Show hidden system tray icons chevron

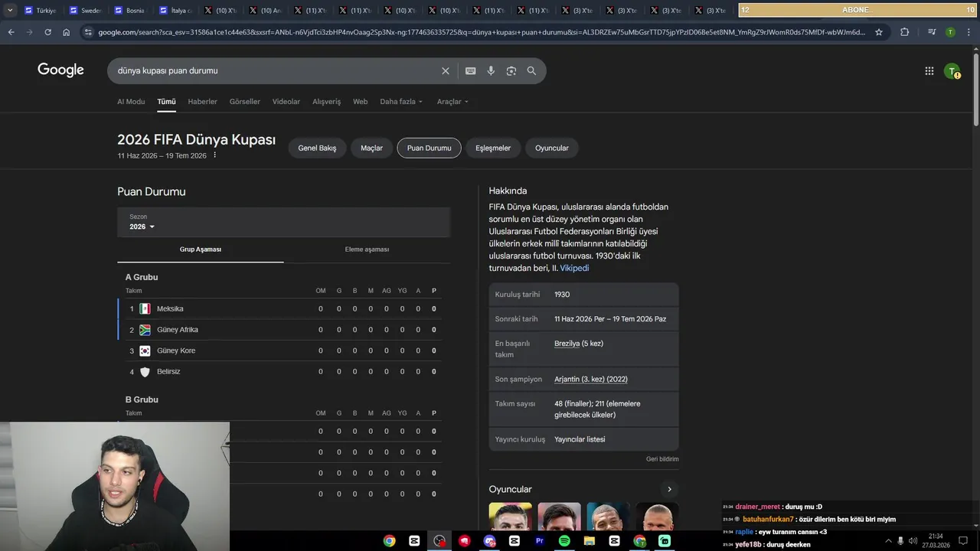(x=888, y=541)
